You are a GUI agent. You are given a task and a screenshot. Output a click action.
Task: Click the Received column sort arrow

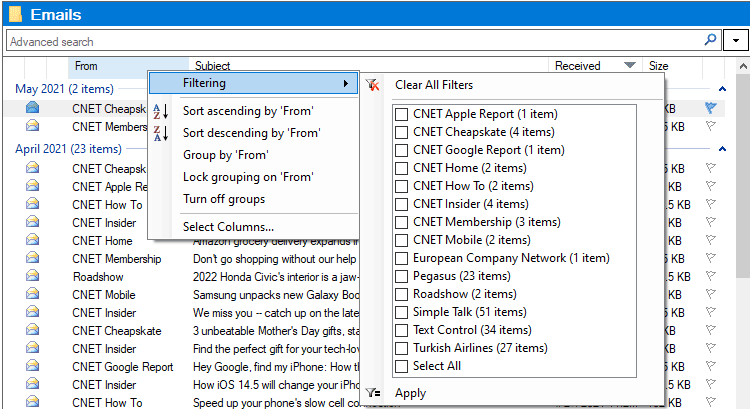coord(629,66)
